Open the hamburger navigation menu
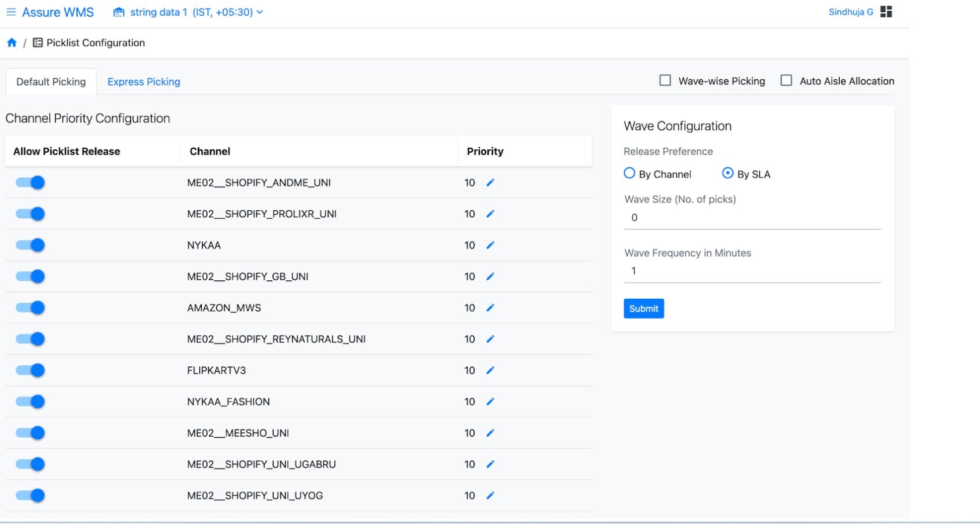Image resolution: width=980 pixels, height=524 pixels. click(10, 12)
